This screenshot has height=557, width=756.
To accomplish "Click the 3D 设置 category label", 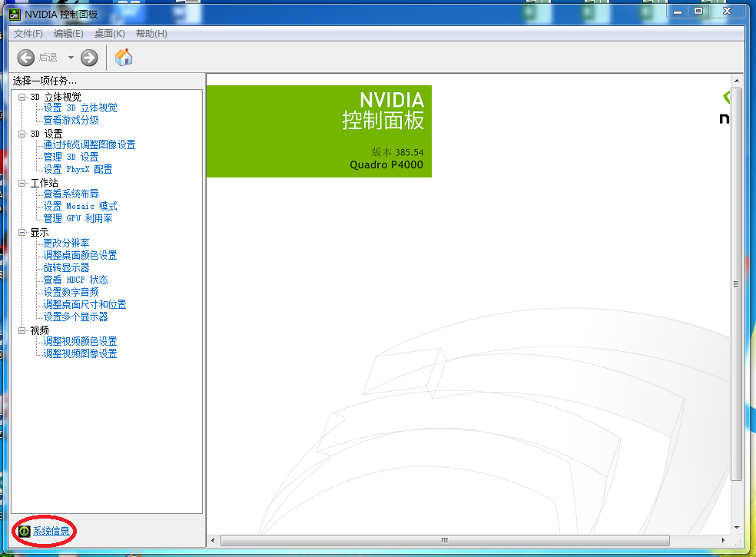I will click(x=46, y=134).
